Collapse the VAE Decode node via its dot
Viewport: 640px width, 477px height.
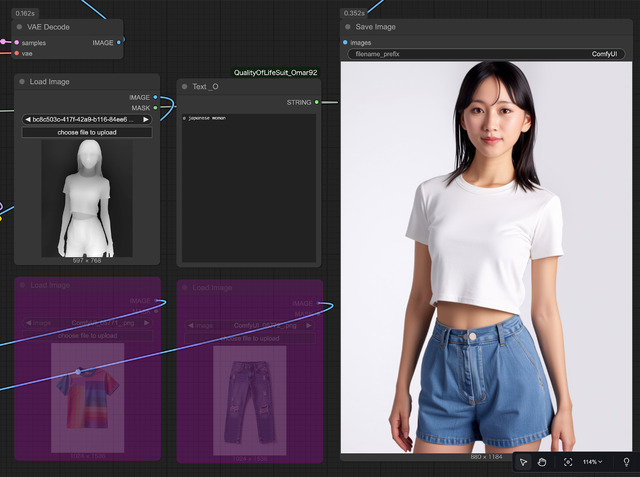(21, 27)
